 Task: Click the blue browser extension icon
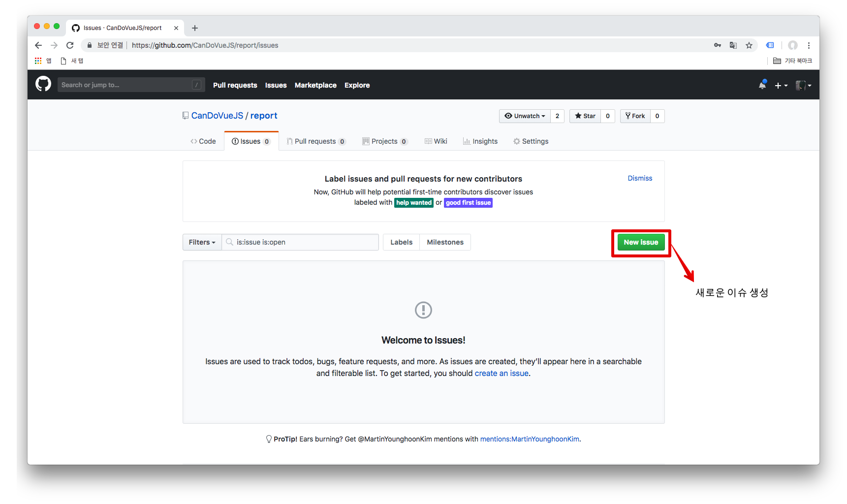tap(770, 45)
